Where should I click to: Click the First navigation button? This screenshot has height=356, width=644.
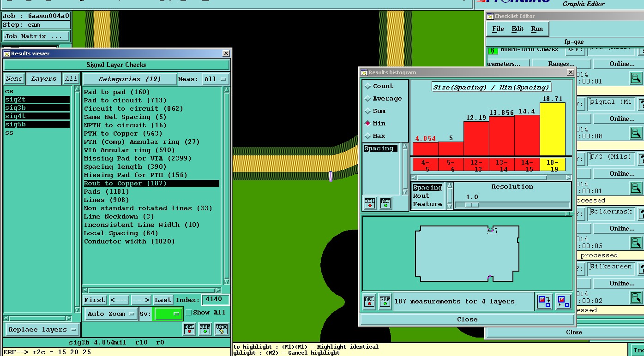tap(95, 300)
